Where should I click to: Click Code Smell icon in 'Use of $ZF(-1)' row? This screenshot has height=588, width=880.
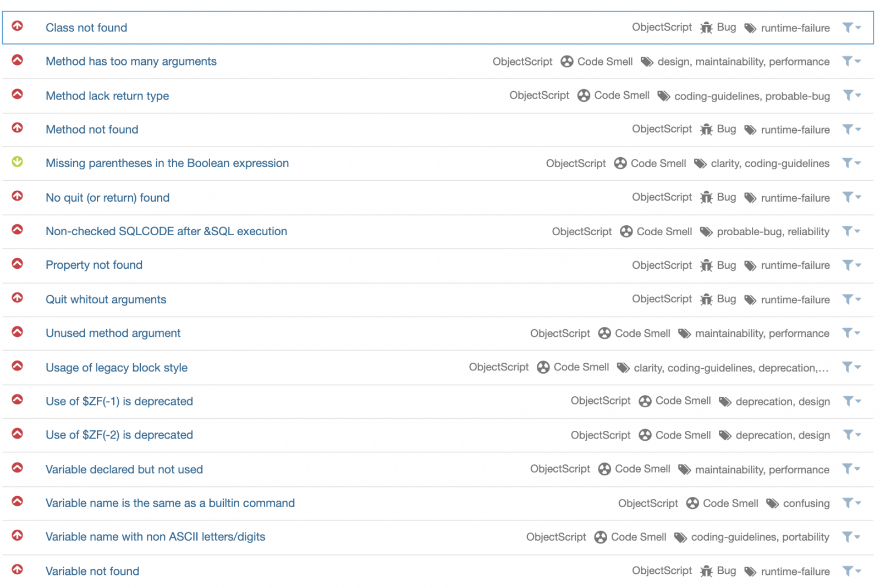click(x=645, y=401)
